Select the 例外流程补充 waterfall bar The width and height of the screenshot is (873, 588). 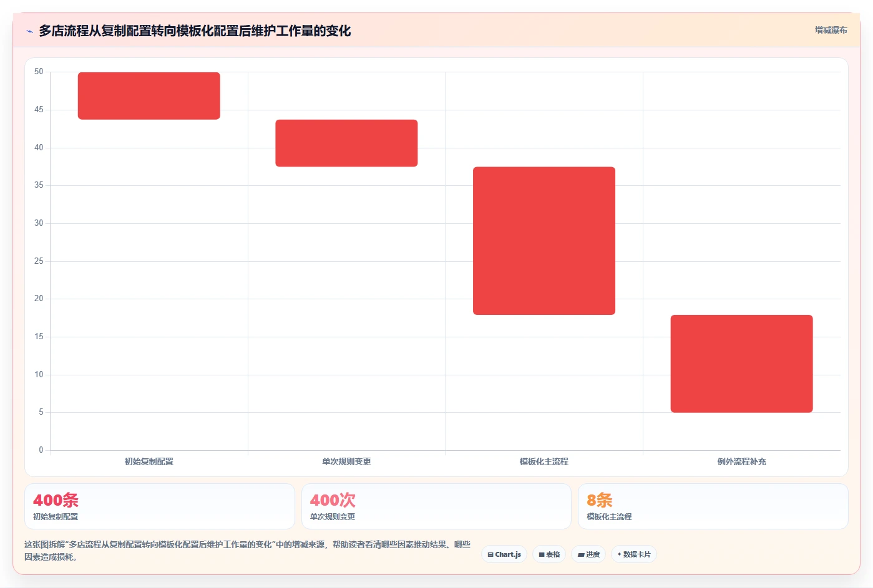(x=741, y=364)
